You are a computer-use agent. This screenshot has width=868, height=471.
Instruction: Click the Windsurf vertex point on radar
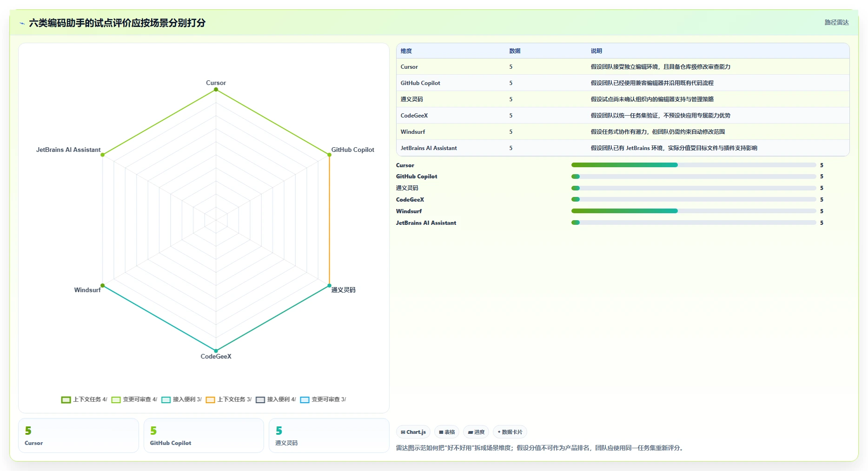click(x=103, y=285)
